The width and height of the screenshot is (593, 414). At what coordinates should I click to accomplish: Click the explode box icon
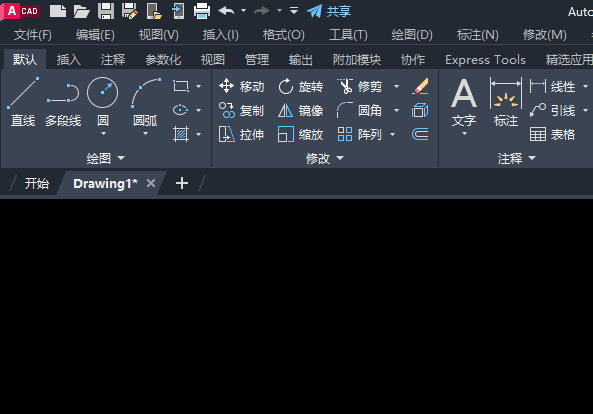coord(420,110)
